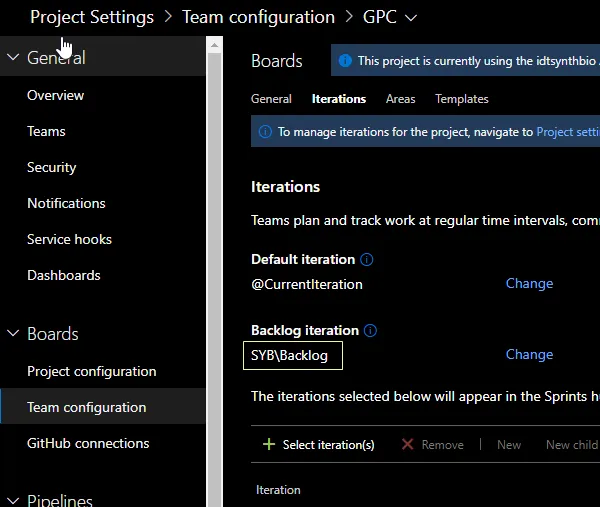The image size is (600, 507).
Task: Switch to the Areas tab
Action: coord(400,99)
